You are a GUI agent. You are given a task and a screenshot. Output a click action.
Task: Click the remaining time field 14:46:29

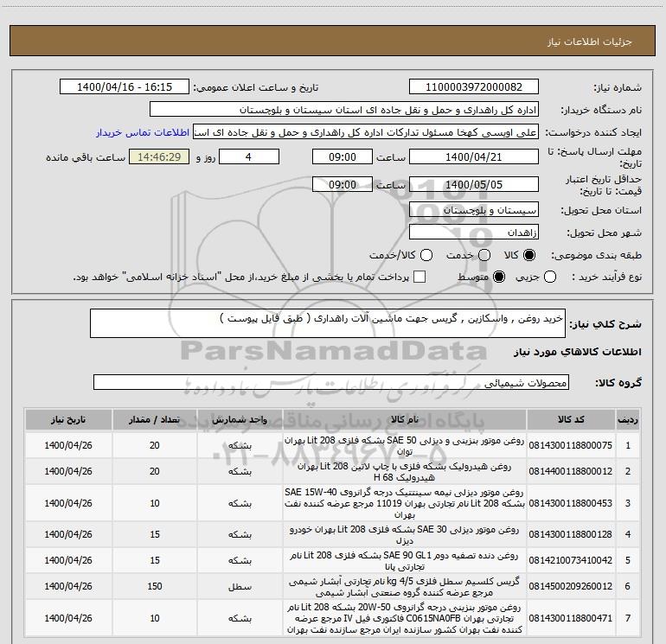tap(159, 156)
